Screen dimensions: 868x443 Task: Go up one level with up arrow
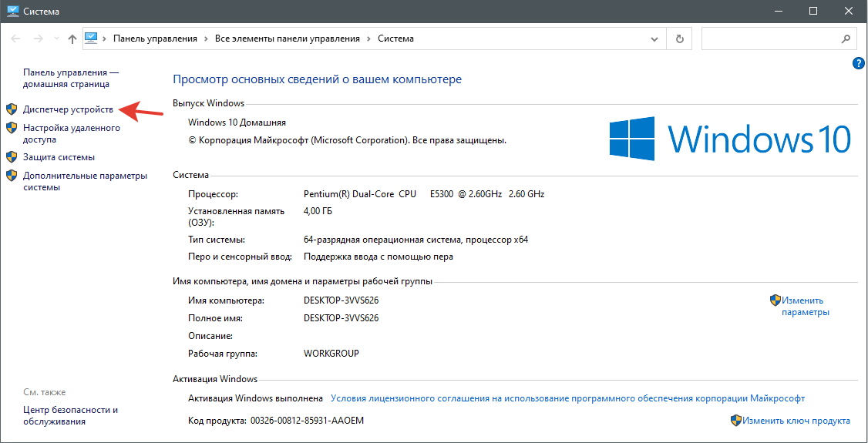72,39
